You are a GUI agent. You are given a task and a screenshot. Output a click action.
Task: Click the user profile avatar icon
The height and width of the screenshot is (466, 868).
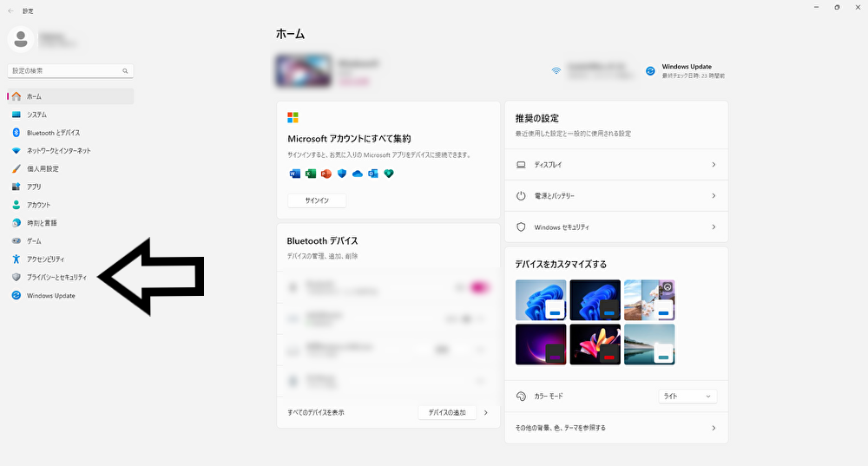(21, 39)
